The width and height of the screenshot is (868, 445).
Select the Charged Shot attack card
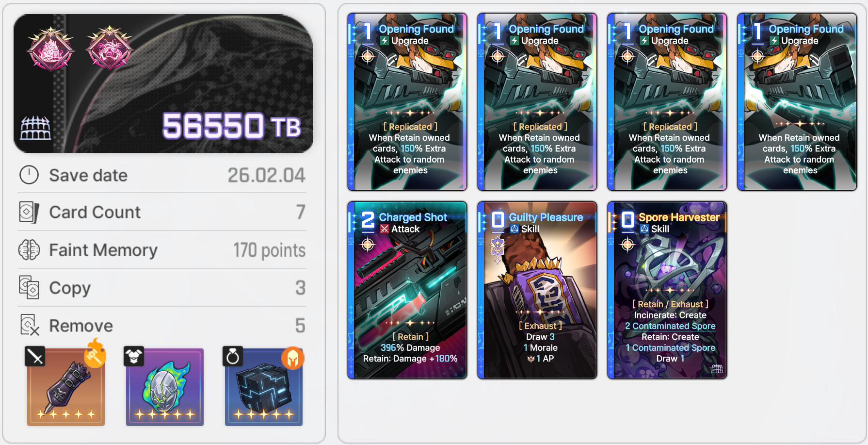pyautogui.click(x=407, y=290)
